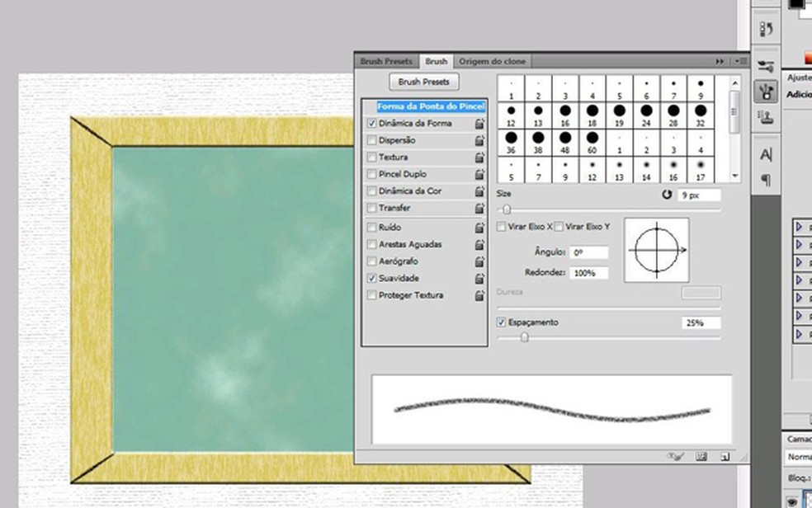Open the Preset Manager icon
Screen dimensions: 812x508
click(x=701, y=457)
